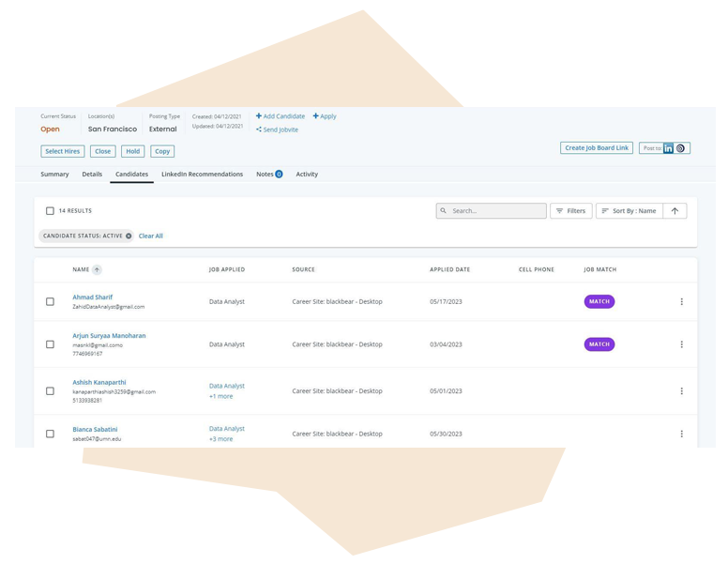
Task: Click the Name column sort arrow
Action: (97, 270)
